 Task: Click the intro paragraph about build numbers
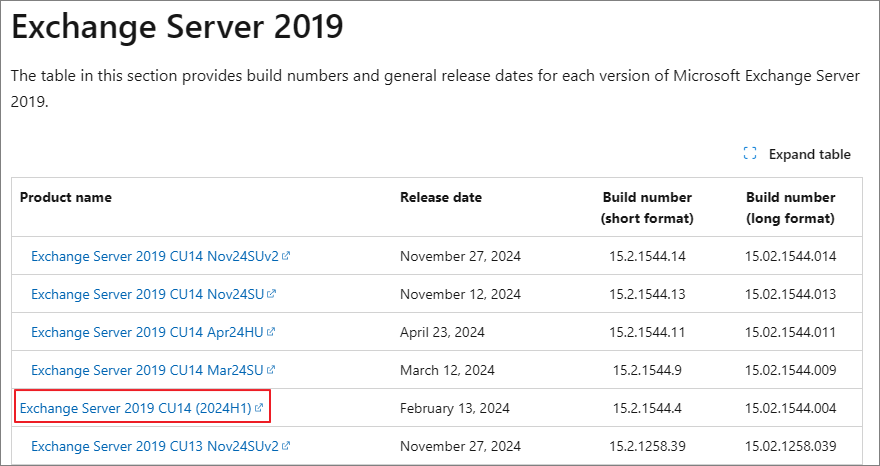tap(436, 89)
